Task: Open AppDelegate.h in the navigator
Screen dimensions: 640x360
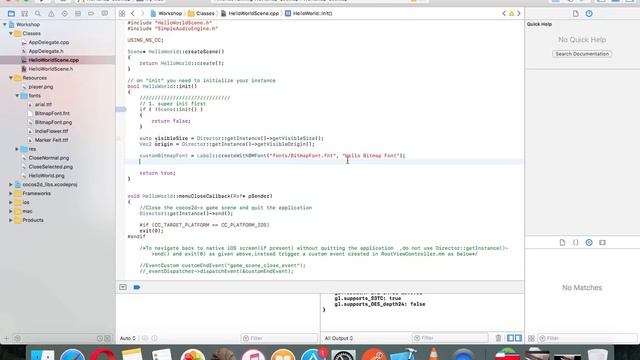Action: pos(46,51)
